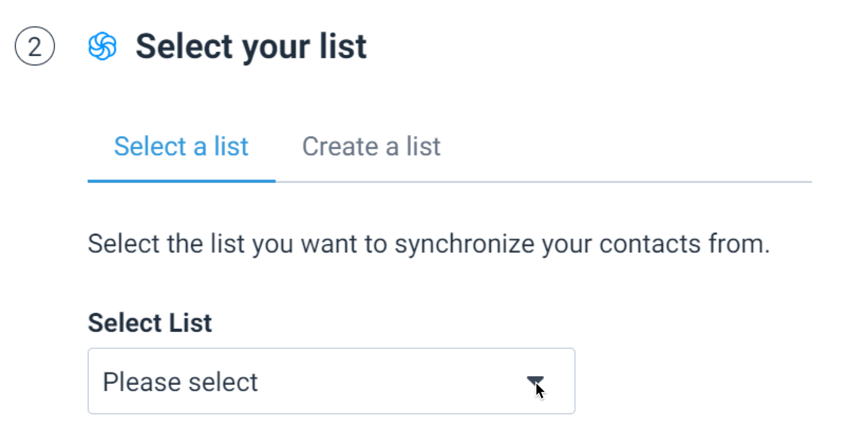This screenshot has width=868, height=446.
Task: Click the "Select List" field label
Action: coord(150,323)
